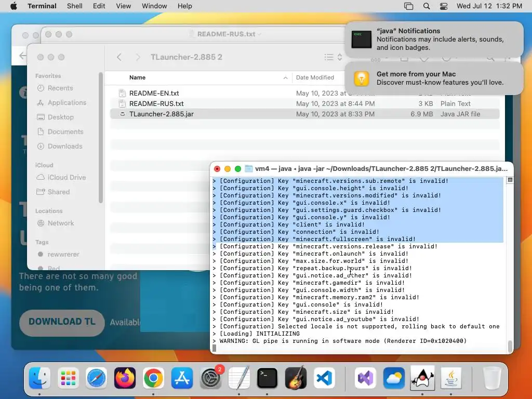Viewport: 532px width, 399px height.
Task: Open Desktop in Finder sidebar
Action: pyautogui.click(x=60, y=117)
